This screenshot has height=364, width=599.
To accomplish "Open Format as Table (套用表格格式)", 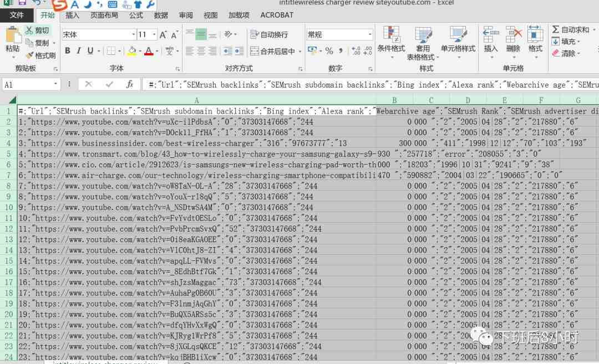I will click(x=423, y=44).
